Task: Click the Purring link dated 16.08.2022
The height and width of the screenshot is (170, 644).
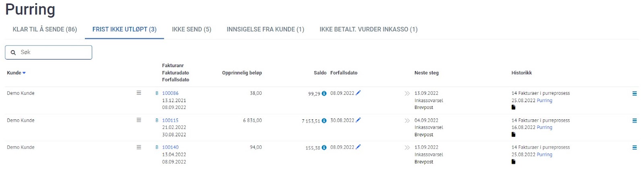Action: [x=544, y=127]
